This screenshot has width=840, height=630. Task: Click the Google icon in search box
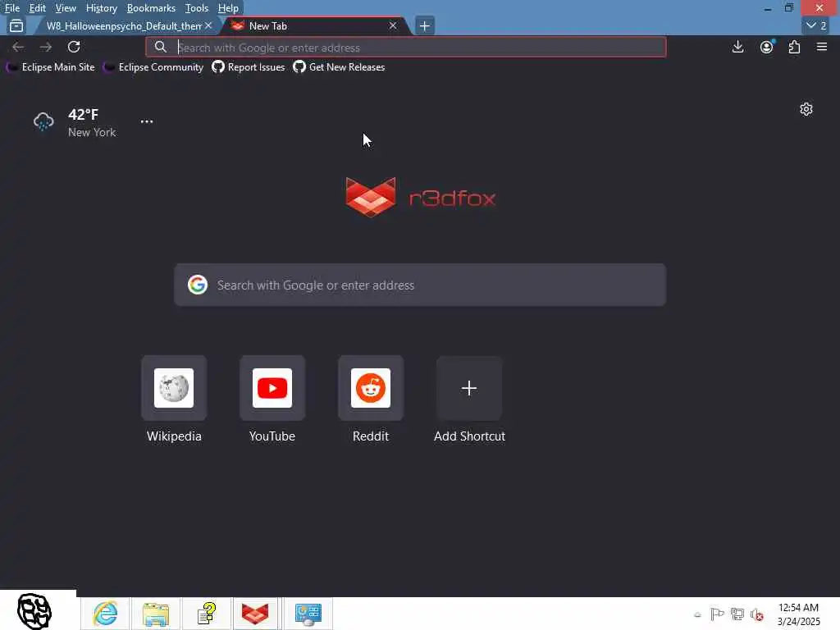197,285
